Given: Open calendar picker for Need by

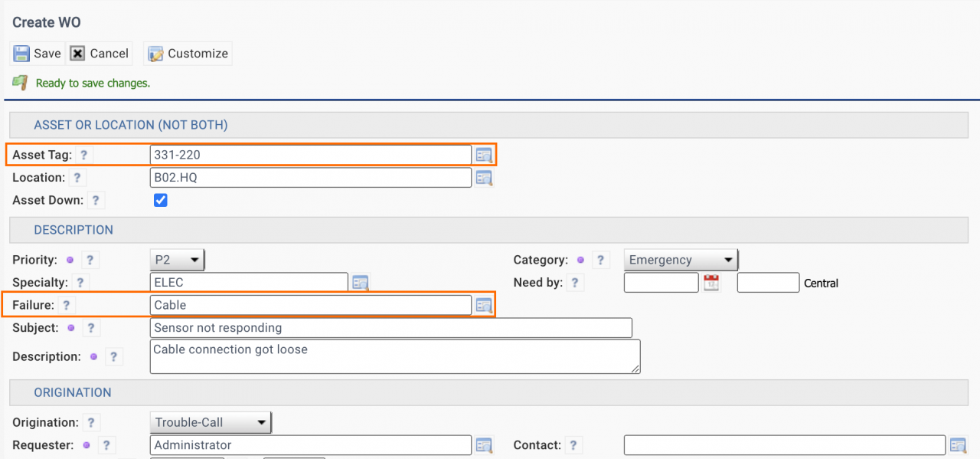Looking at the screenshot, I should click(712, 282).
